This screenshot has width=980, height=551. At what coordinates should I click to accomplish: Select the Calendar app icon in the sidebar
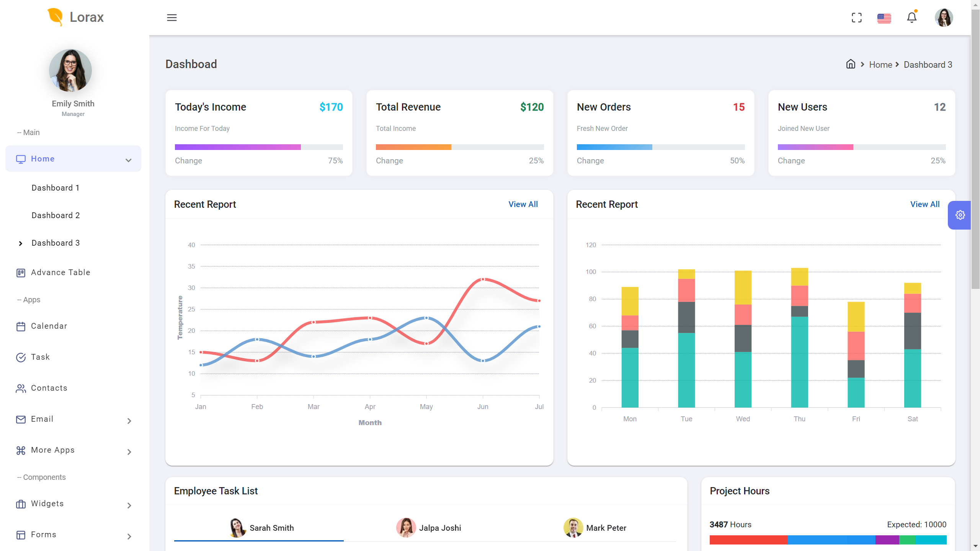(21, 326)
